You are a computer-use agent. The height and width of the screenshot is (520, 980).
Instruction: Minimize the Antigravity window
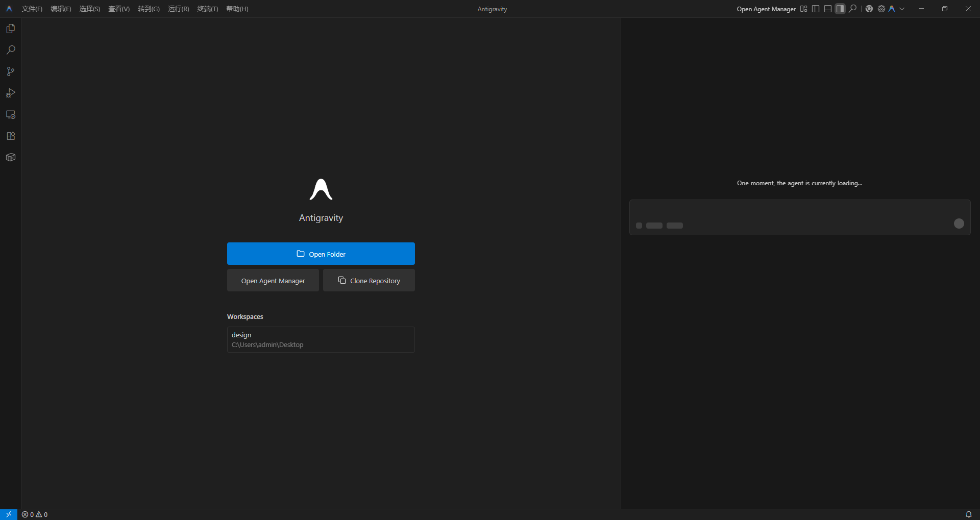coord(921,9)
